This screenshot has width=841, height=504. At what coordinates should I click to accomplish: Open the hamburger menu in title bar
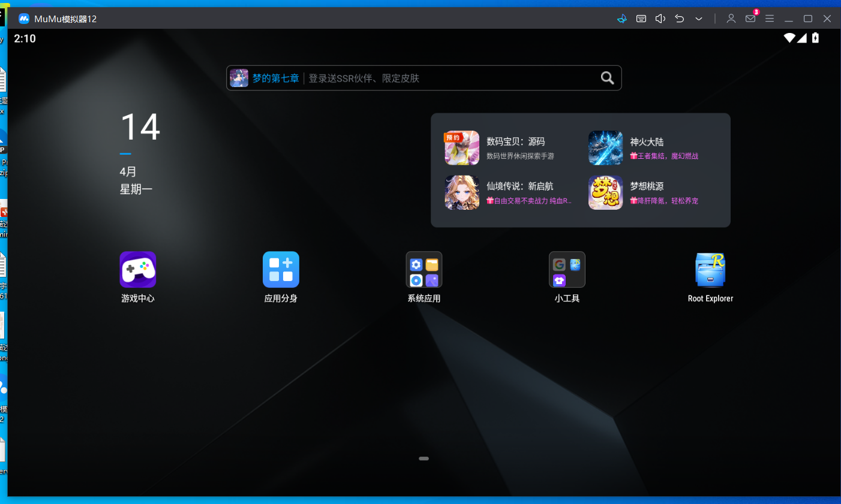[x=770, y=19]
